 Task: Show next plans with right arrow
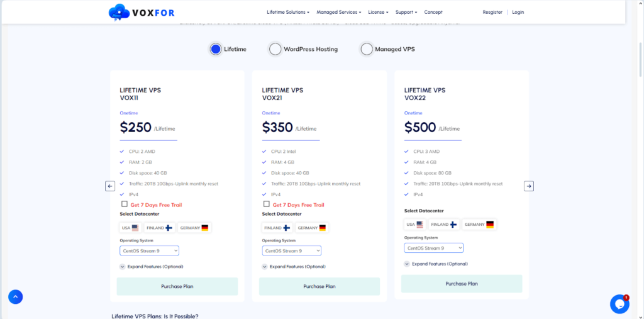click(529, 186)
